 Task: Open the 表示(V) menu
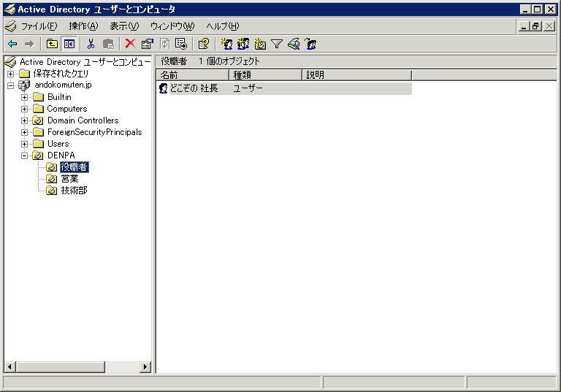click(124, 26)
